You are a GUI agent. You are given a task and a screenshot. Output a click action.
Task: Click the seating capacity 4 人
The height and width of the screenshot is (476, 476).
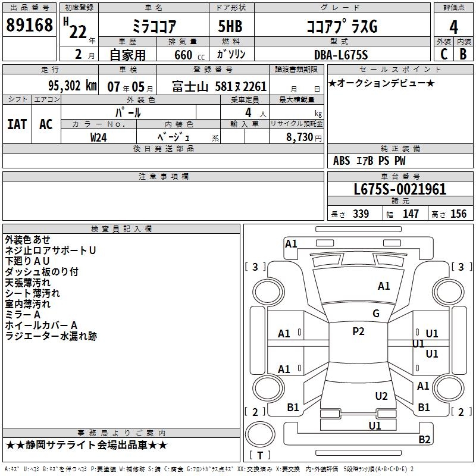pyautogui.click(x=255, y=113)
